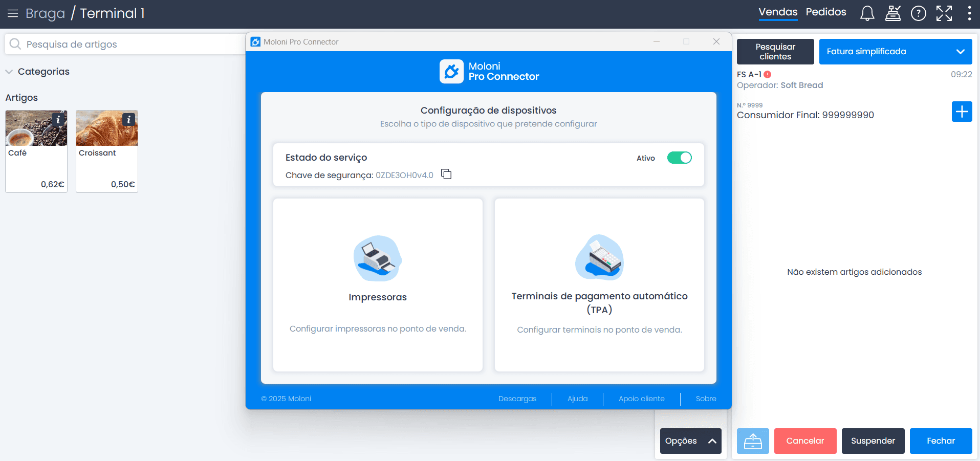Click the Consumidor Final: 999999990 customer line
The width and height of the screenshot is (980, 461).
click(805, 115)
